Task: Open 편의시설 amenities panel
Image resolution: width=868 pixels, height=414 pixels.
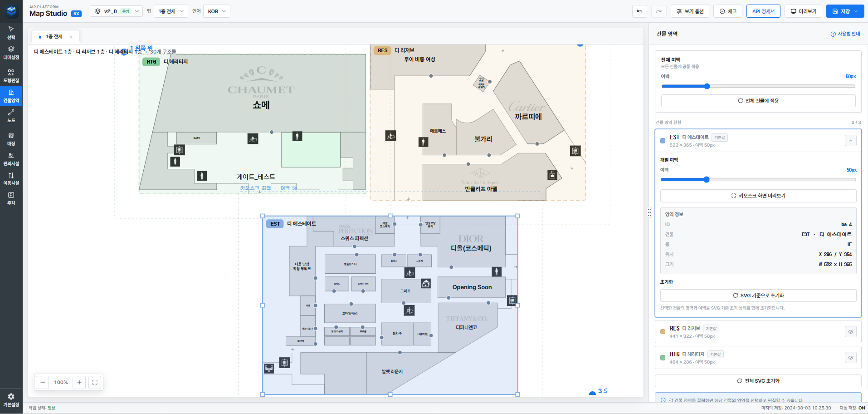Action: [x=11, y=159]
